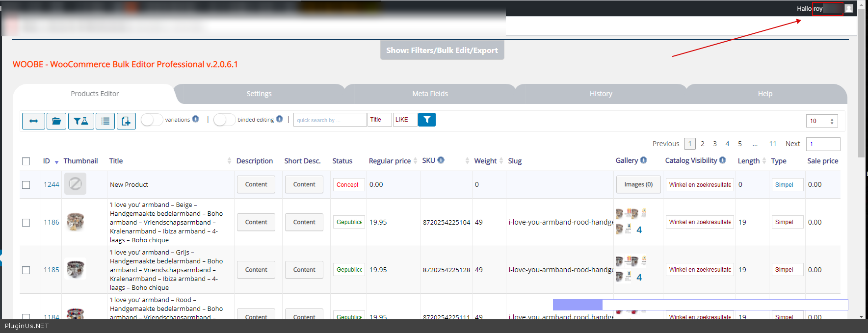Open the LIKE search condition dropdown
868x333 pixels.
point(405,120)
